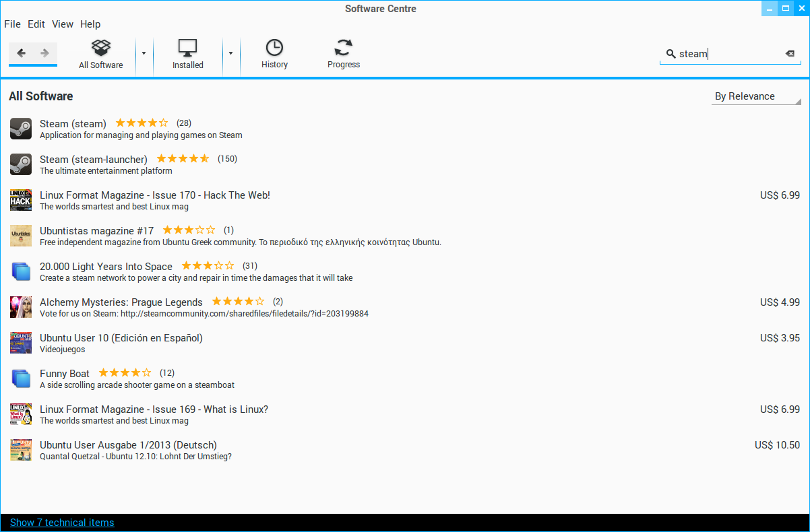Select Linux Format Magazine Issue 169 title
Screen dimensions: 810x532
coord(154,409)
